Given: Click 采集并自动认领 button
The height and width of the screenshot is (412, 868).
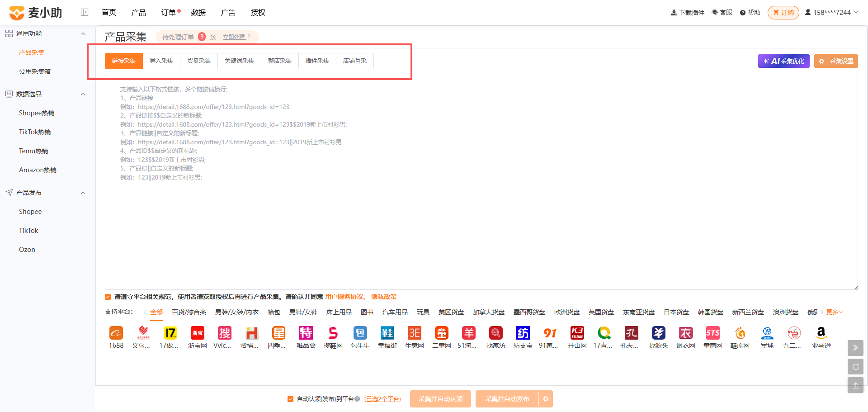Looking at the screenshot, I should tap(440, 399).
